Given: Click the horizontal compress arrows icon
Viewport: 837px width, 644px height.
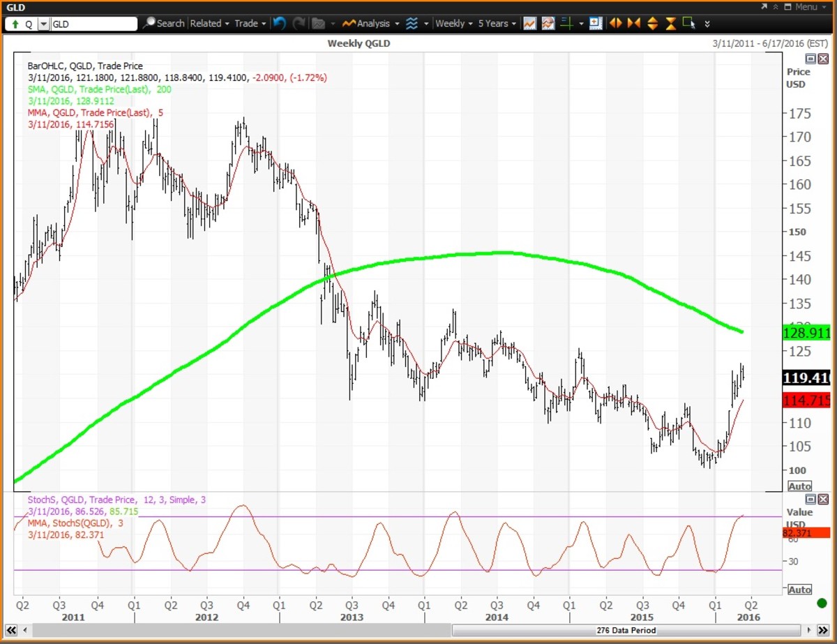Looking at the screenshot, I should click(633, 23).
